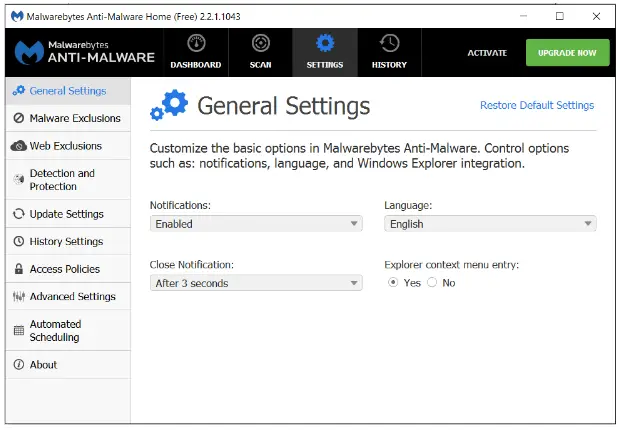Image resolution: width=620 pixels, height=430 pixels.
Task: Click Restore Default Settings link
Action: tap(537, 105)
